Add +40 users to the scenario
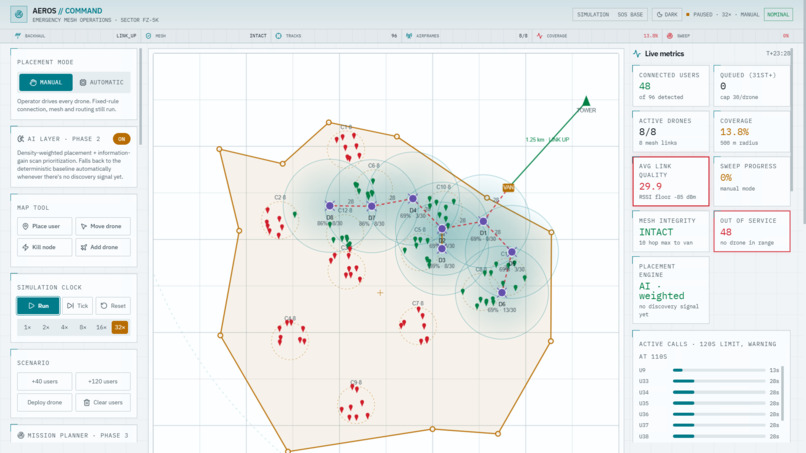 pos(45,382)
